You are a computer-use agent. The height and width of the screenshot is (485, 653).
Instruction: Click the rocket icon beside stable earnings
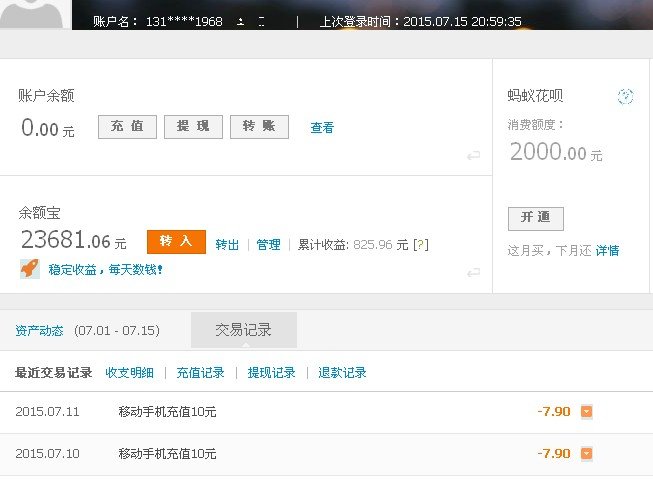(30, 269)
